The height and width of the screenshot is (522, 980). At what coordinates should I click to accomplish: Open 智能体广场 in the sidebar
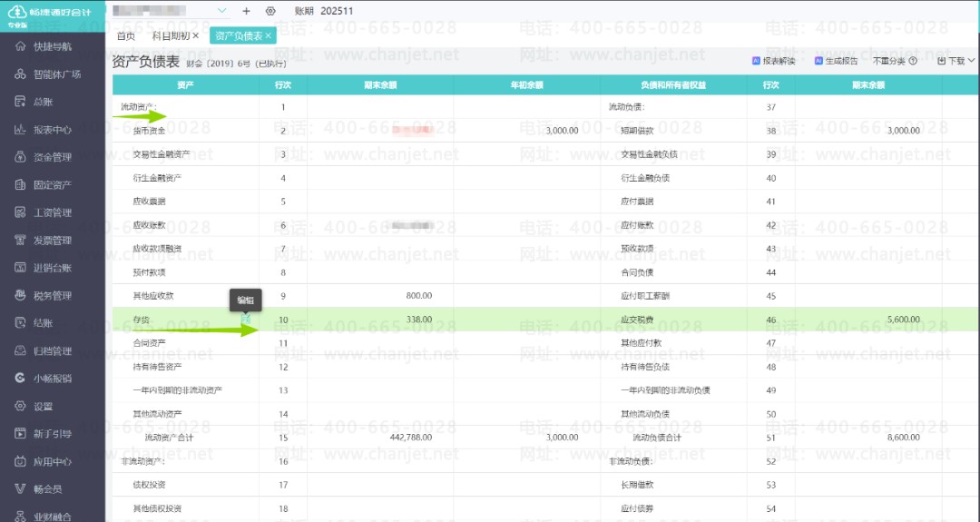[57, 74]
